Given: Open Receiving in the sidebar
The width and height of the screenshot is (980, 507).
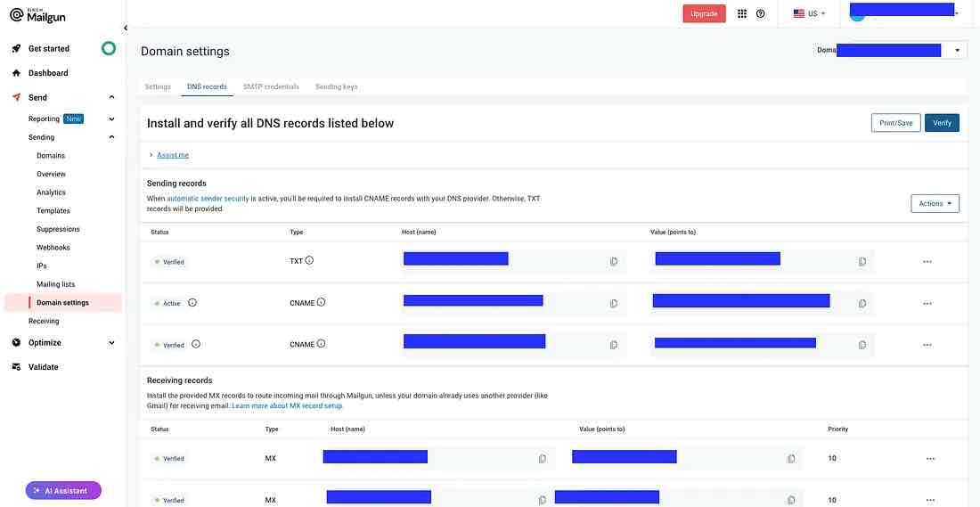Looking at the screenshot, I should coord(44,322).
